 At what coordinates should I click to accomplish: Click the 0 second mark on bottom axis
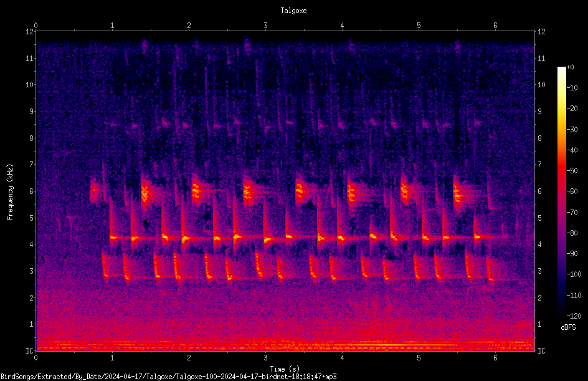tap(36, 358)
